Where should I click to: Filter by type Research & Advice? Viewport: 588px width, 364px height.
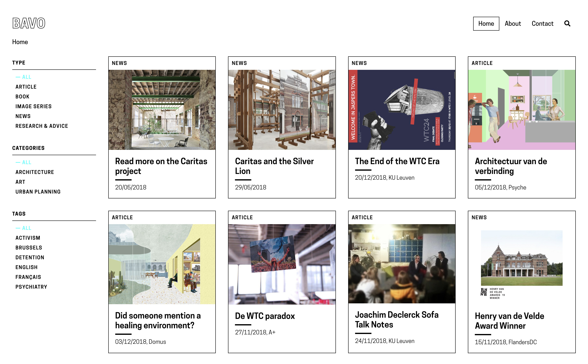(x=42, y=126)
